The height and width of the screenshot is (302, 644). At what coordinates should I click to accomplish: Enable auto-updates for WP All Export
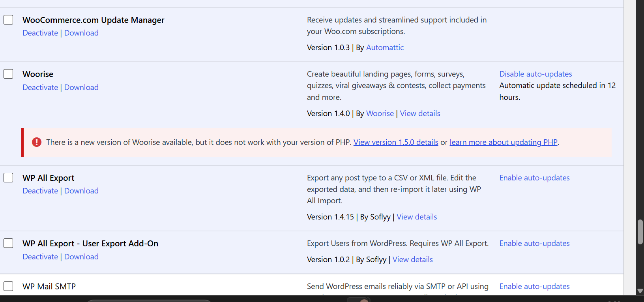tap(534, 178)
